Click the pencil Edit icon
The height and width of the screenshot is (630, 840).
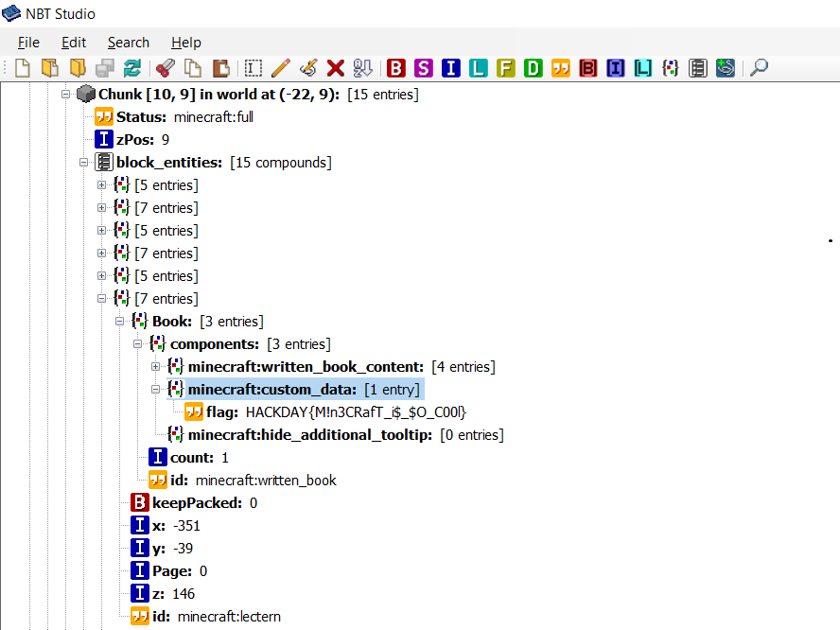click(280, 68)
